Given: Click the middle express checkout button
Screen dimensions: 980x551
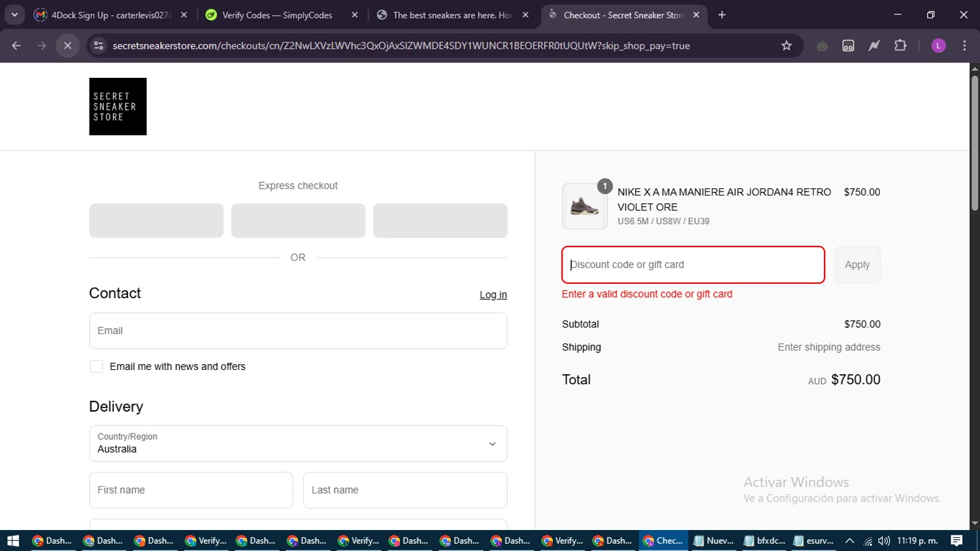Looking at the screenshot, I should pos(298,220).
